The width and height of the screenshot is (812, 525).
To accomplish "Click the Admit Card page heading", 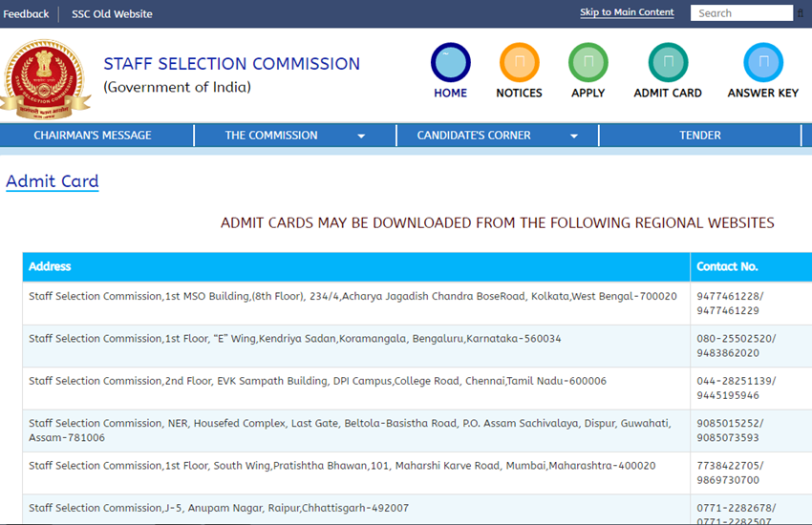I will coord(53,181).
